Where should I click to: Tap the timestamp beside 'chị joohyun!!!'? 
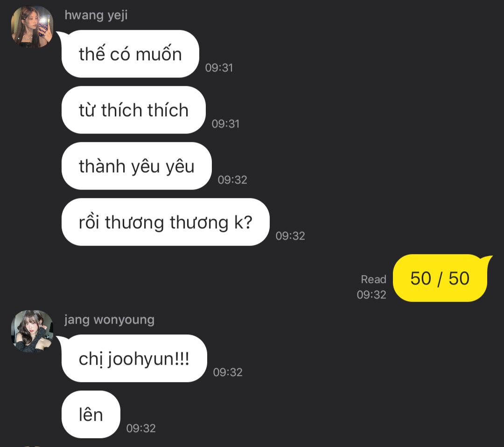pyautogui.click(x=228, y=372)
